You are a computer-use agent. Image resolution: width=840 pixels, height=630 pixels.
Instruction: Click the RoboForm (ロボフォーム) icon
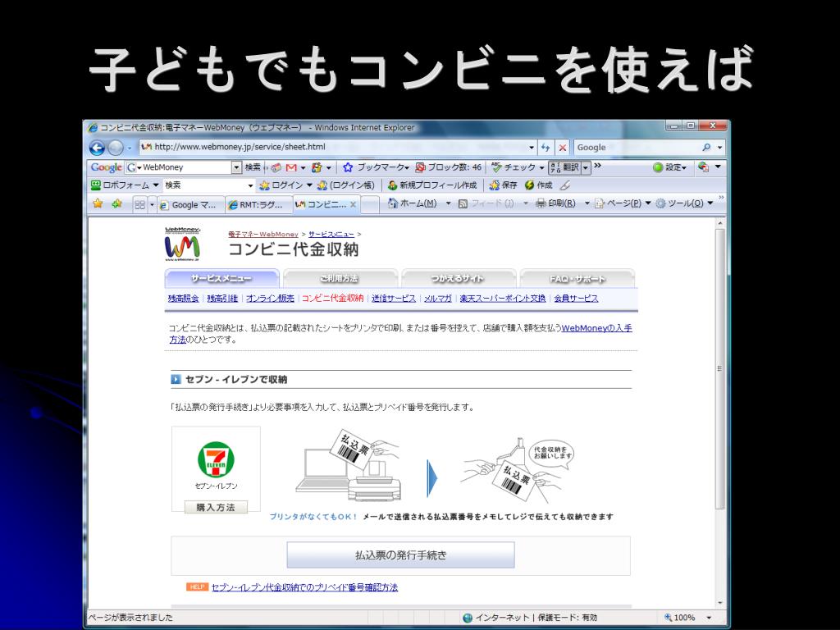point(95,185)
